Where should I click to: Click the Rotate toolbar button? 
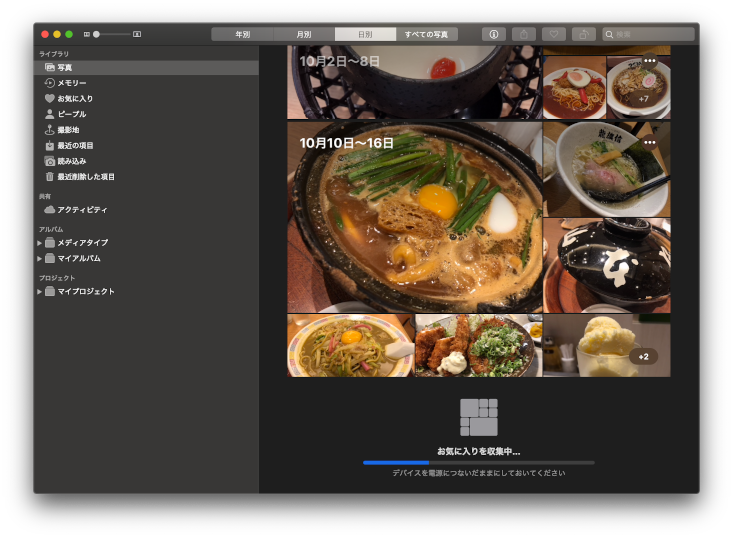point(583,34)
